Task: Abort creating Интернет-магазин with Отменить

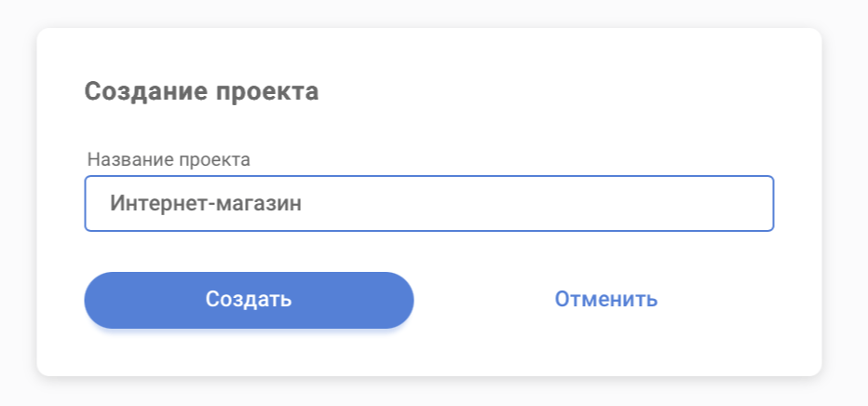Action: 606,299
